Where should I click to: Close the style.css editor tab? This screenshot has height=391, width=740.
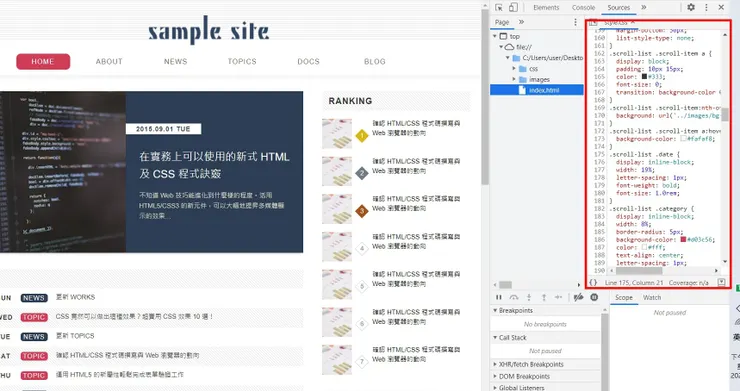(x=633, y=22)
